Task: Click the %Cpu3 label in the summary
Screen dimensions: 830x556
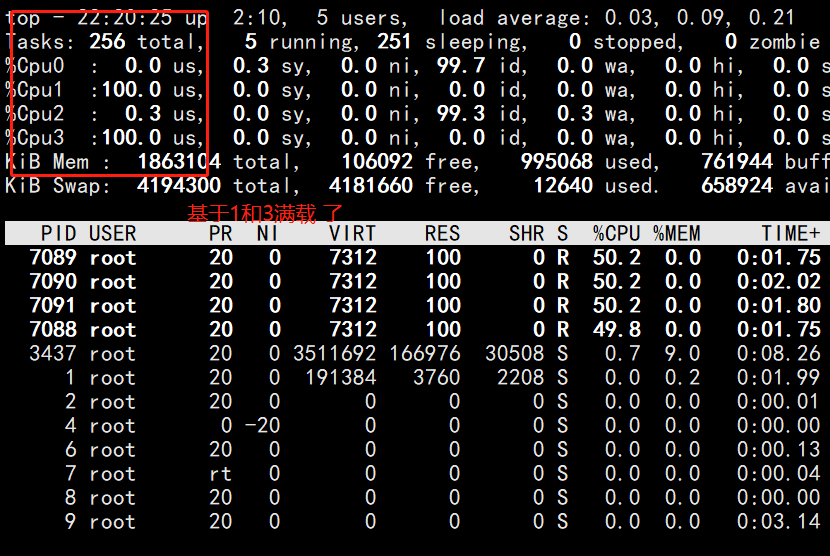Action: click(x=36, y=138)
